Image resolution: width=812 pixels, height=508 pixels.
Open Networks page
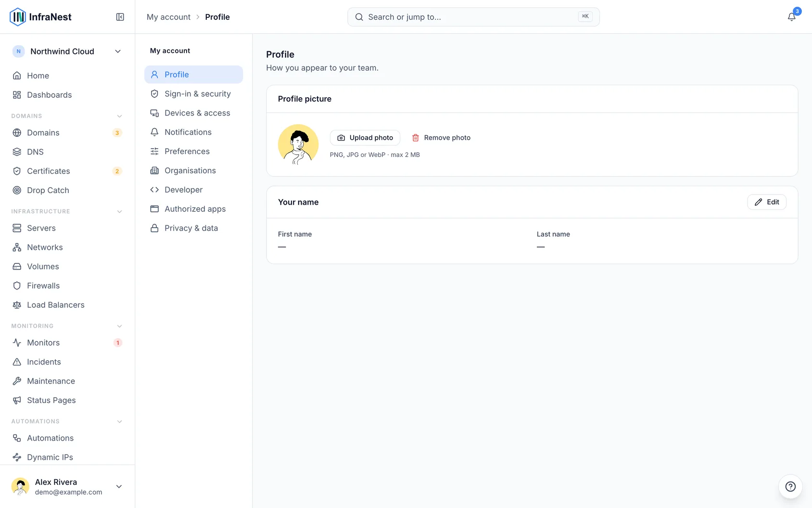click(x=67, y=247)
